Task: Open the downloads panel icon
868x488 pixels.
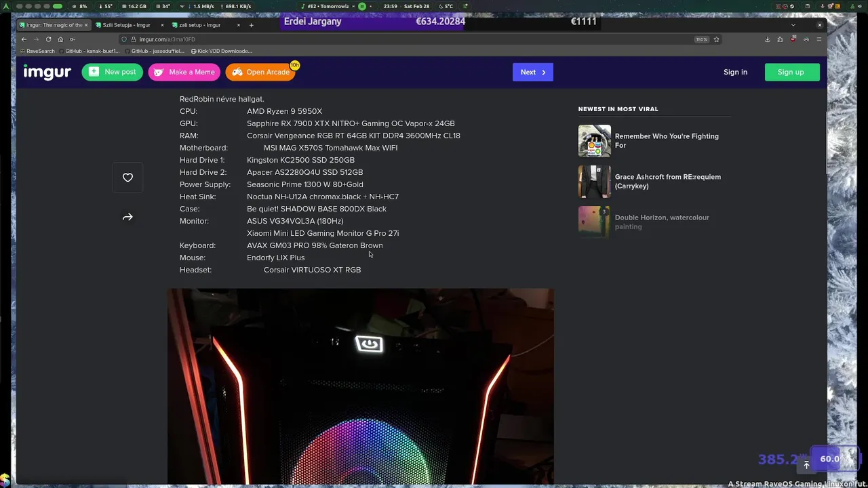Action: coord(768,39)
